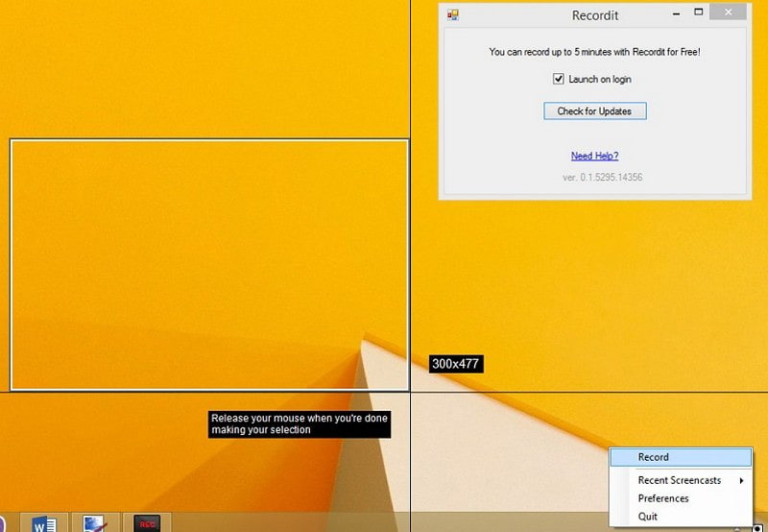The height and width of the screenshot is (532, 768).
Task: Click the 300x477 selection size label
Action: tap(456, 364)
